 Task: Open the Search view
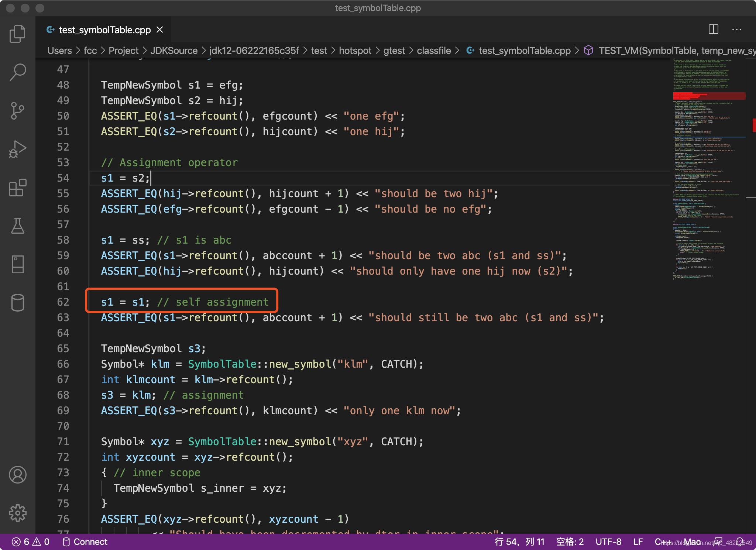click(17, 72)
